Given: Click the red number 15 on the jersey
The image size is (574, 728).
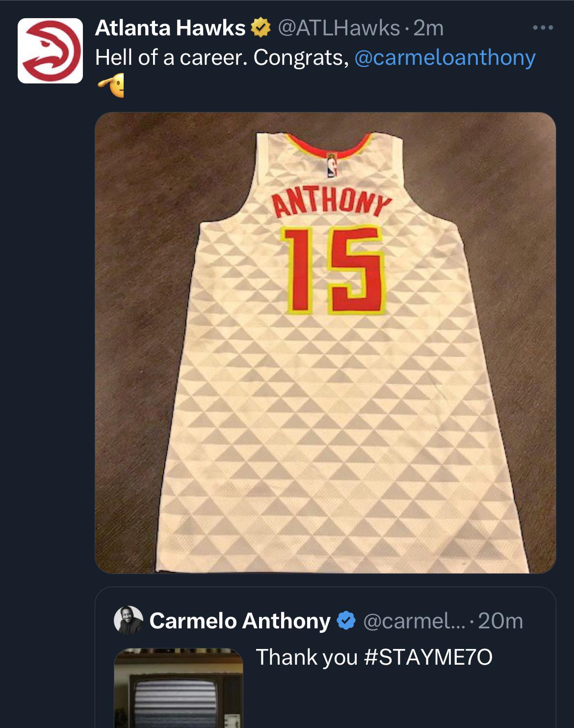Looking at the screenshot, I should click(333, 270).
